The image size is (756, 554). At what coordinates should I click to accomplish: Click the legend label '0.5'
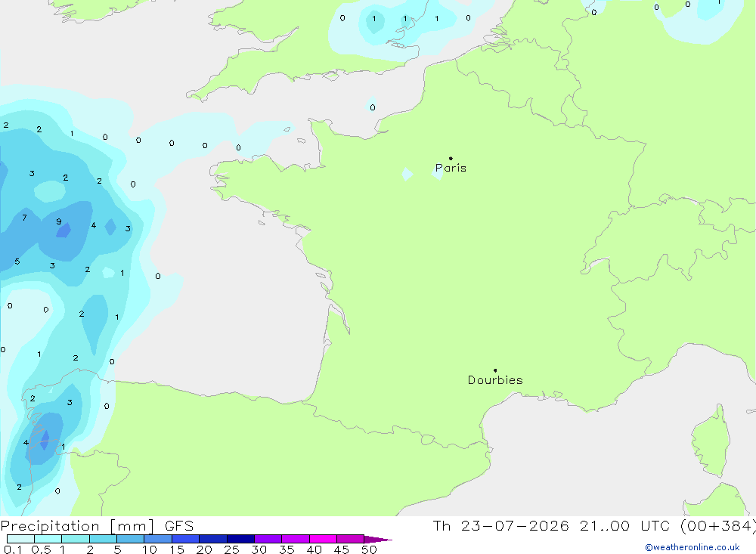(x=41, y=549)
